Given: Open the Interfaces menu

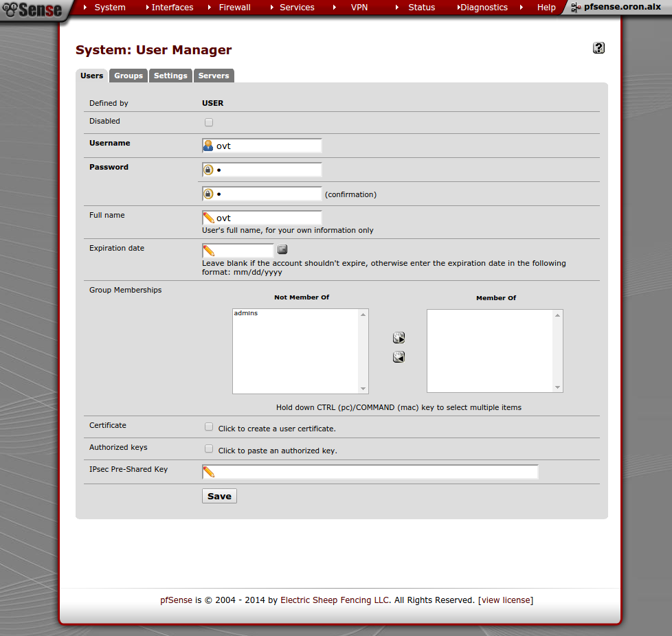Looking at the screenshot, I should 172,8.
